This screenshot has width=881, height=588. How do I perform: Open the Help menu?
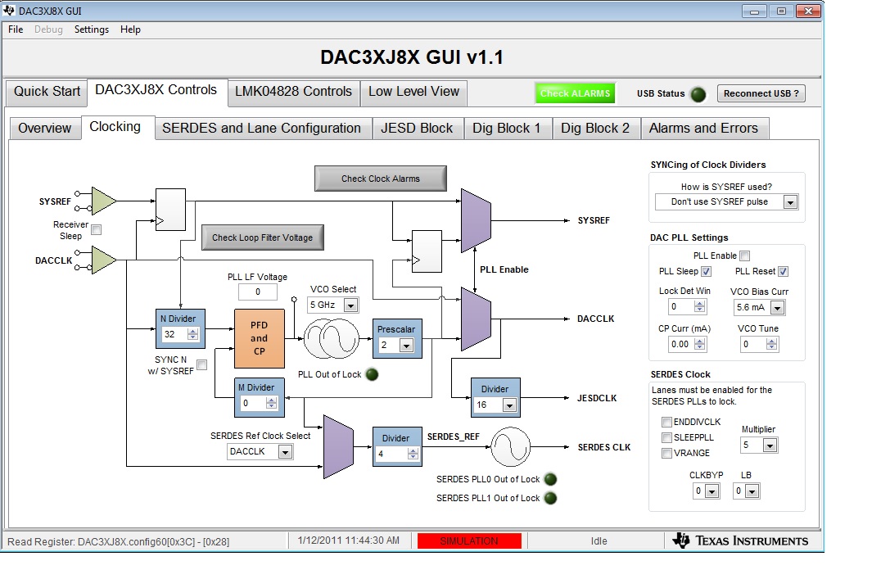click(x=130, y=29)
